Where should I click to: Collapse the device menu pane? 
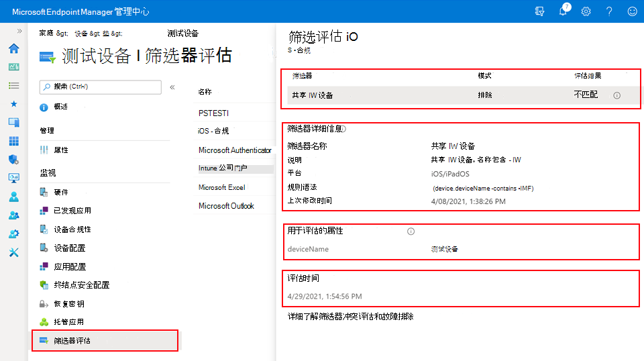tap(172, 87)
